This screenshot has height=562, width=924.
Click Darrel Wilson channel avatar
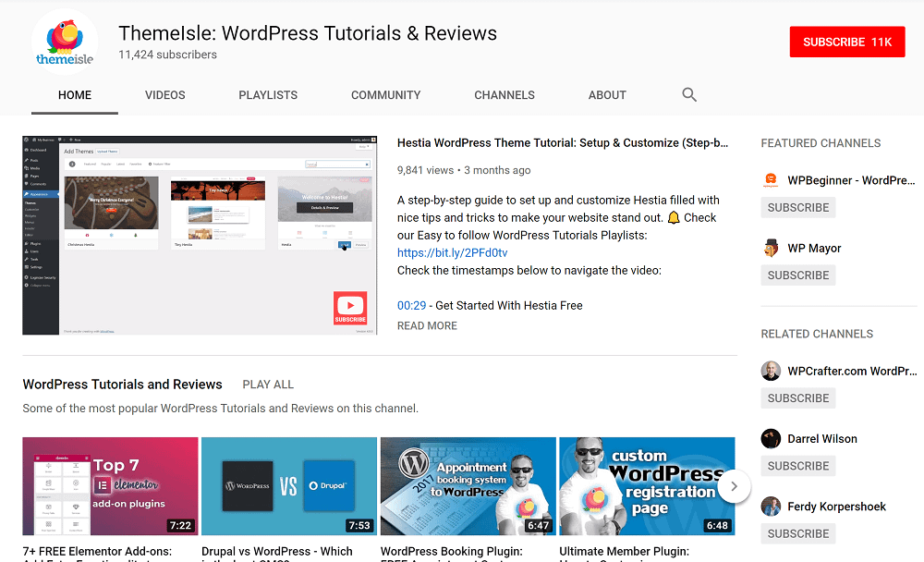[771, 439]
